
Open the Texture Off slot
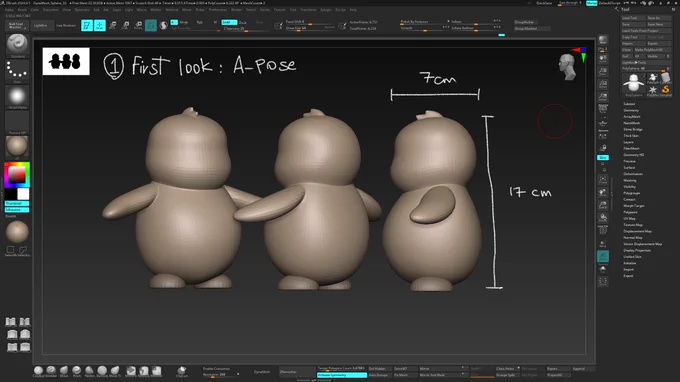click(x=17, y=122)
